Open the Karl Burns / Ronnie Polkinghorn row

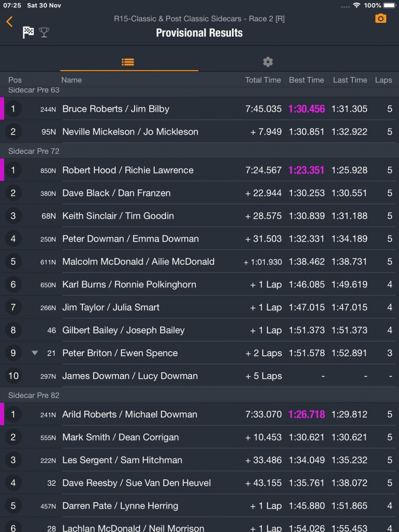coord(129,285)
